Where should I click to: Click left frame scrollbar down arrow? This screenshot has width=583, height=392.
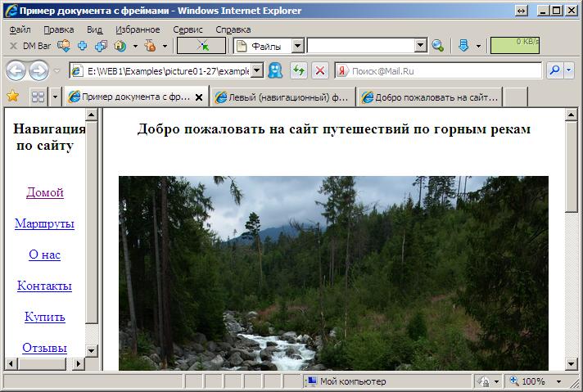coord(92,350)
